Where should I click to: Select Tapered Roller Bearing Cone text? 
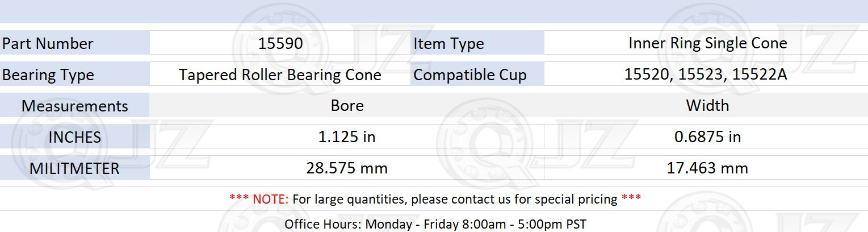coord(280,74)
